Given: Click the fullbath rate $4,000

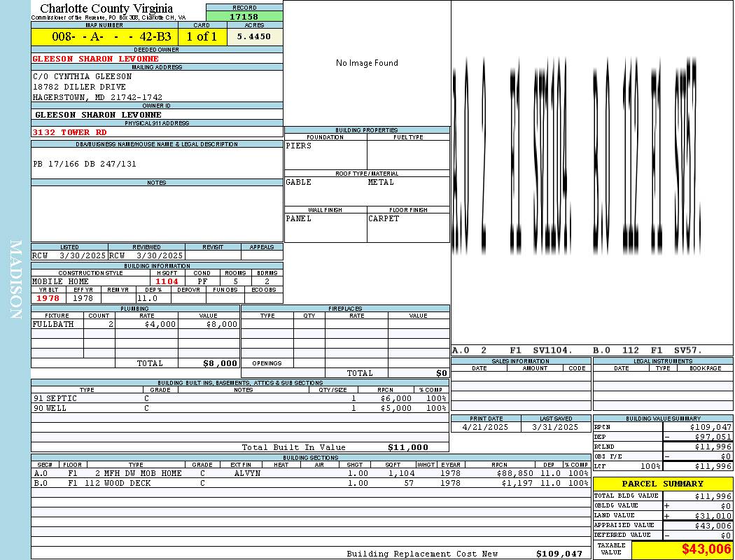Looking at the screenshot, I should point(160,324).
